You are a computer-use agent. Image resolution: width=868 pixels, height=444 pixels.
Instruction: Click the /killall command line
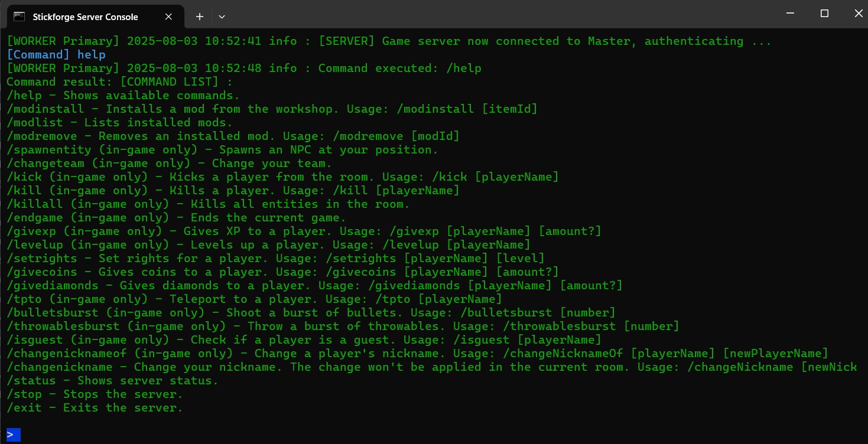coord(208,204)
